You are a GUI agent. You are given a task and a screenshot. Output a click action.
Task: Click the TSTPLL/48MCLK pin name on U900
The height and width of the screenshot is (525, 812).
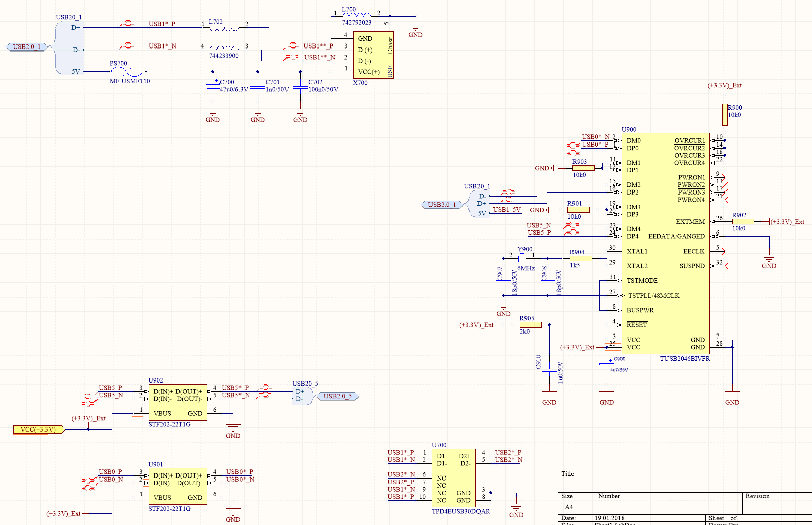pyautogui.click(x=654, y=296)
